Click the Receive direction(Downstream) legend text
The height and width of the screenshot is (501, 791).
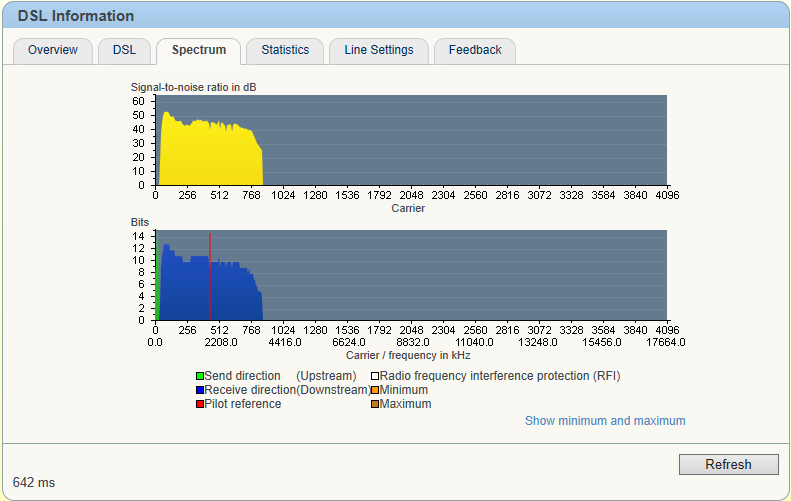tap(288, 390)
